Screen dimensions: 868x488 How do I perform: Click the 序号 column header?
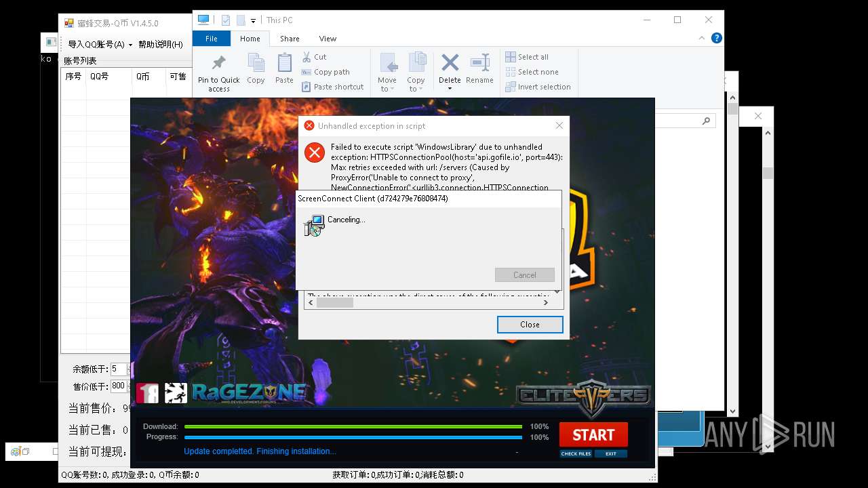click(73, 77)
